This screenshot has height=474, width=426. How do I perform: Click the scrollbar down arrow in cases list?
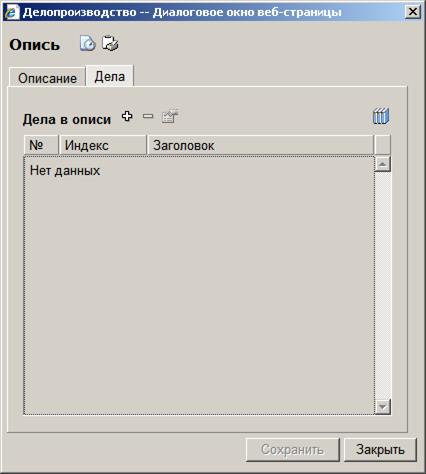(x=382, y=406)
